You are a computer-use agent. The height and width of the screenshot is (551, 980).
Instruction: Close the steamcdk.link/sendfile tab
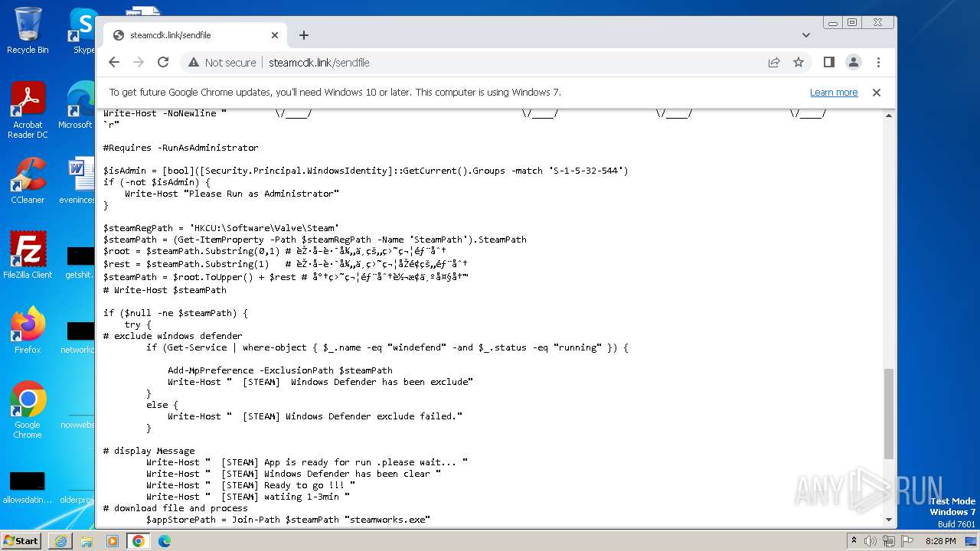click(x=275, y=35)
